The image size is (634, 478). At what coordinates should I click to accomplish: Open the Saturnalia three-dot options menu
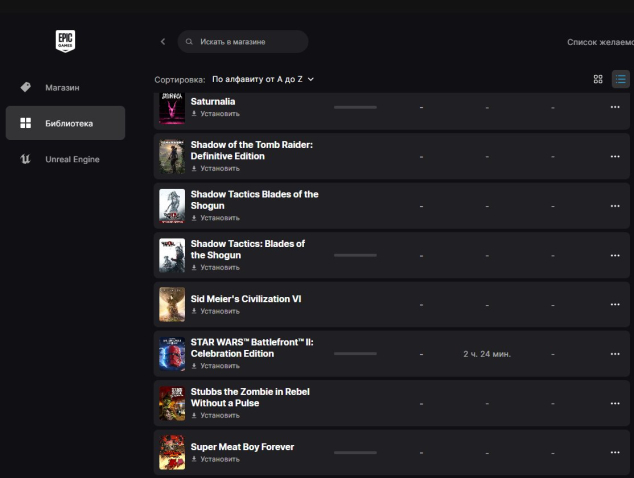[x=615, y=107]
